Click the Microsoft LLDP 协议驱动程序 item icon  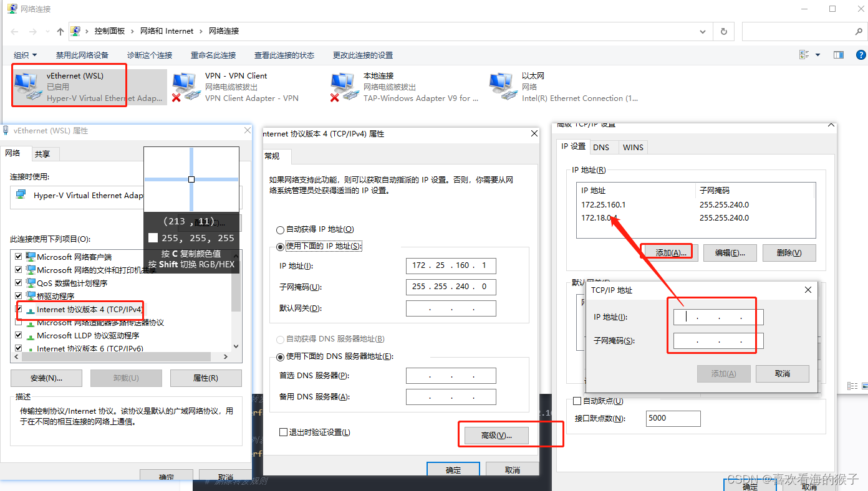point(31,335)
